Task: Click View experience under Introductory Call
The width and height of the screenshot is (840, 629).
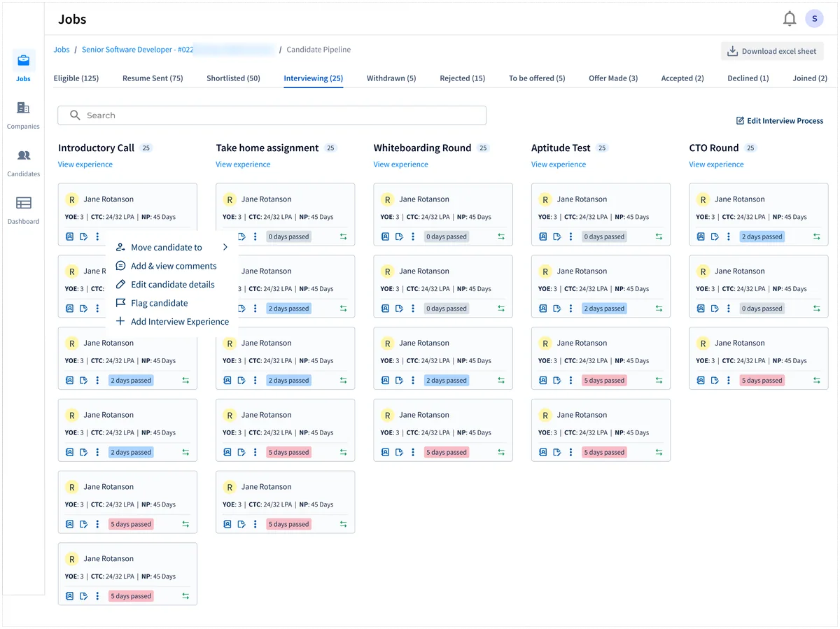Action: tap(85, 164)
